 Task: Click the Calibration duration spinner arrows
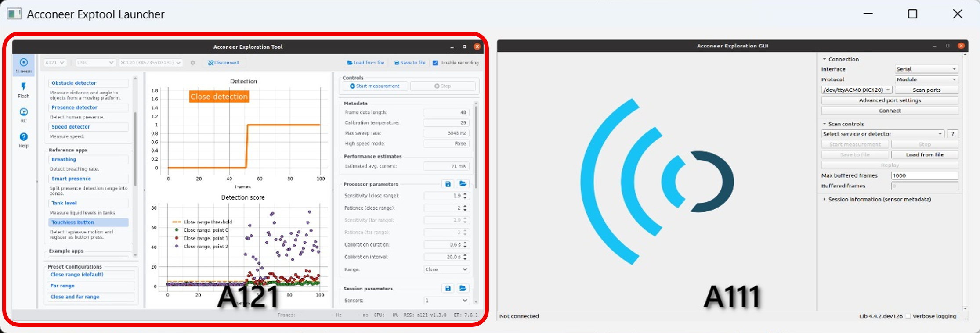pyautogui.click(x=465, y=245)
